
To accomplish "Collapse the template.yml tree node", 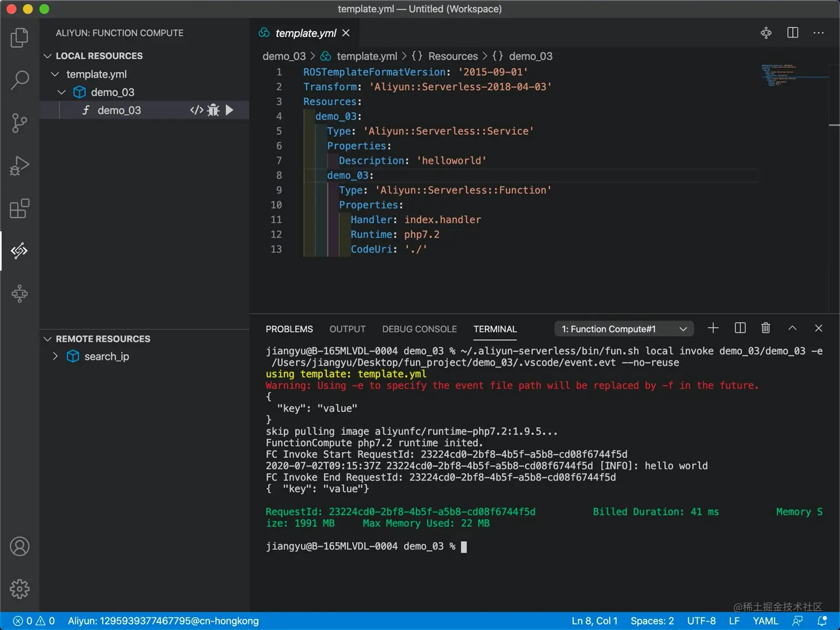I will [x=55, y=74].
